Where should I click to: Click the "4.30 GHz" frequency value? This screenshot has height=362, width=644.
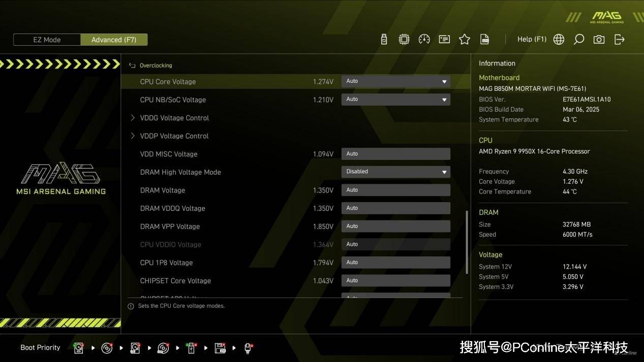(575, 172)
